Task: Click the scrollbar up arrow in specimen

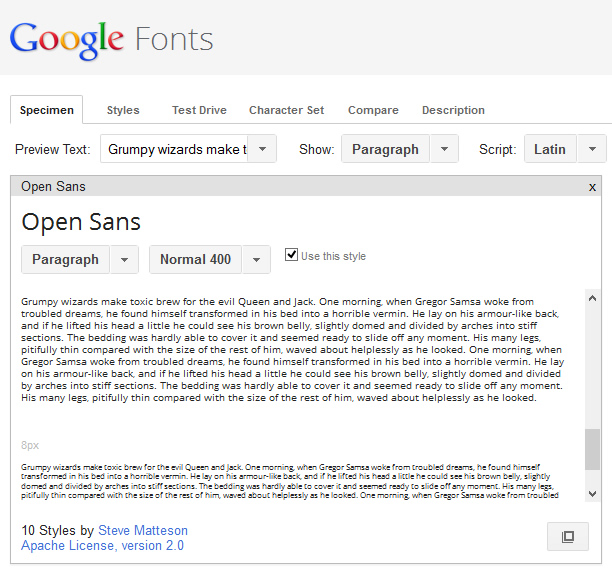Action: click(x=592, y=299)
